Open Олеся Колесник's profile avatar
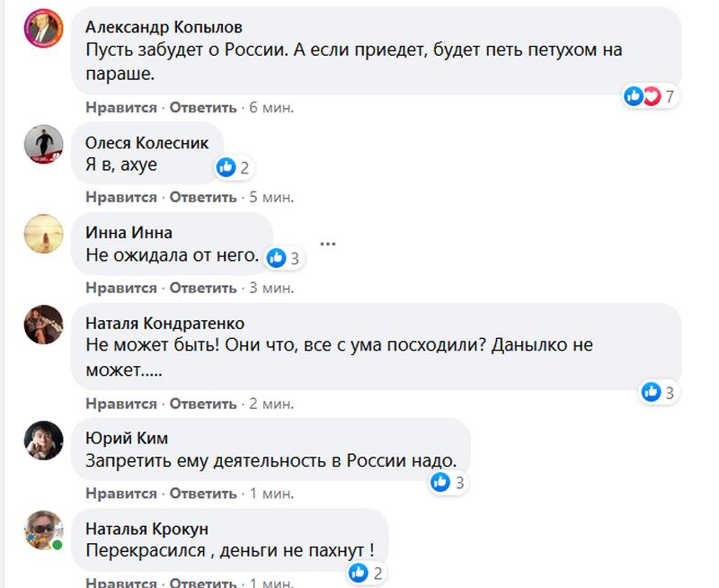 tap(42, 144)
